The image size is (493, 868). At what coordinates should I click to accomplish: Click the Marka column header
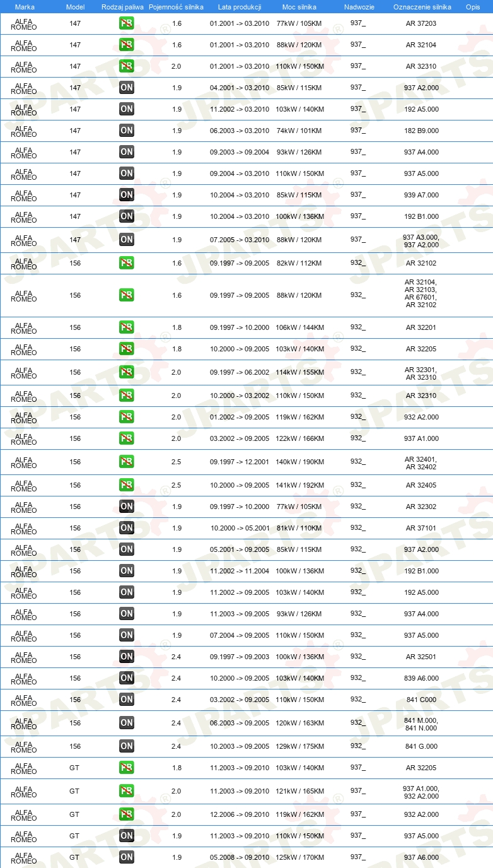pos(25,7)
